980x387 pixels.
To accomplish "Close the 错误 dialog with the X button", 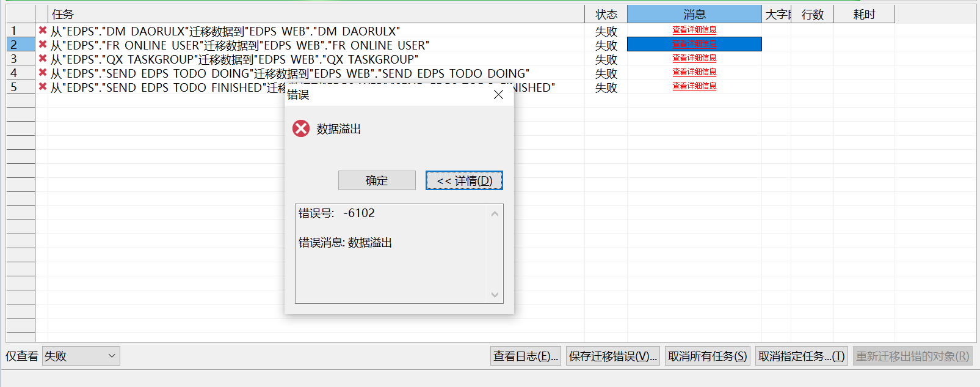I will [x=499, y=94].
